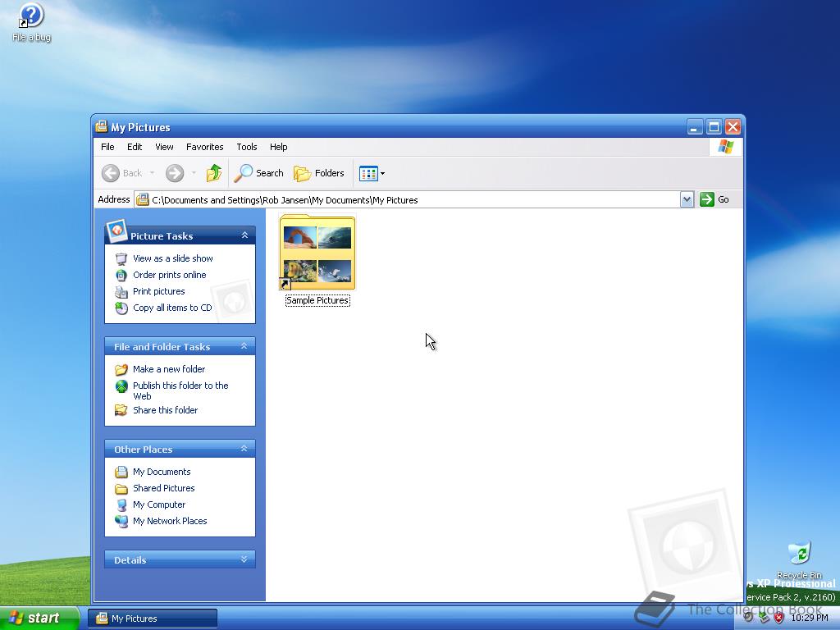The image size is (840, 630).
Task: Click the CD copy icon
Action: 121,308
